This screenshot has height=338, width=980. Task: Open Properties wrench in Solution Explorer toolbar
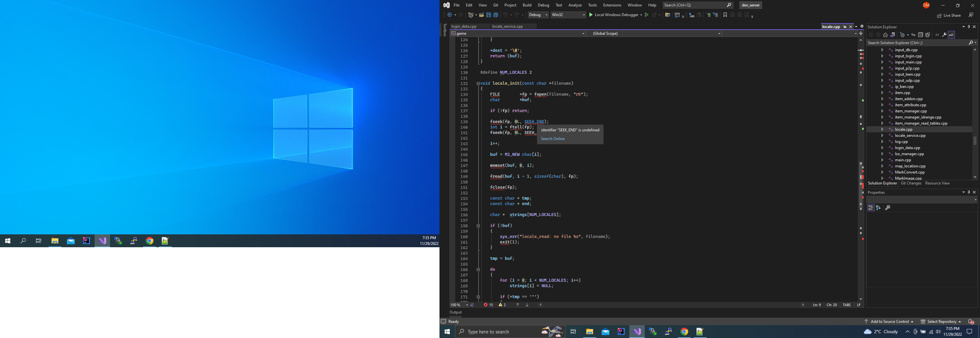944,35
